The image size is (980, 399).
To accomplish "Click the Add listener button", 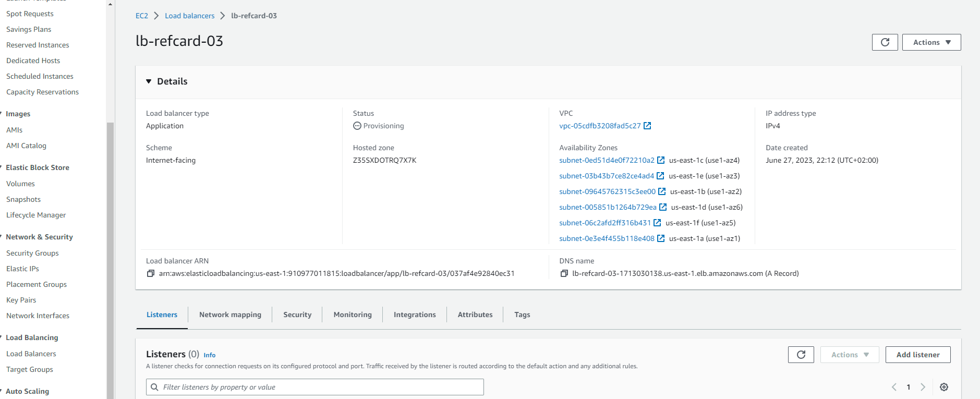I will tap(917, 355).
